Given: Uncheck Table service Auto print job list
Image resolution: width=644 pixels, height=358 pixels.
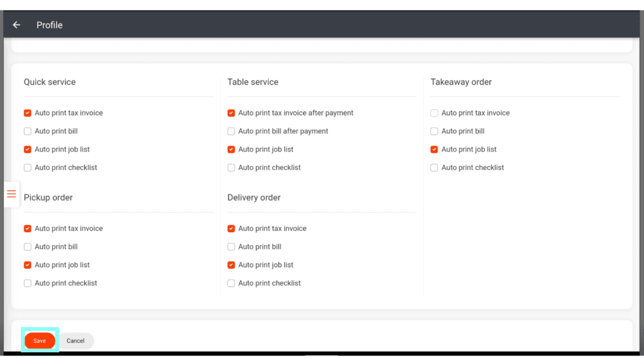Looking at the screenshot, I should coord(231,150).
